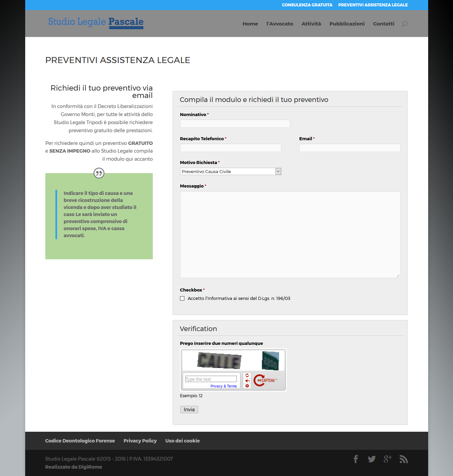Open Uso dei cookie link

tap(182, 441)
